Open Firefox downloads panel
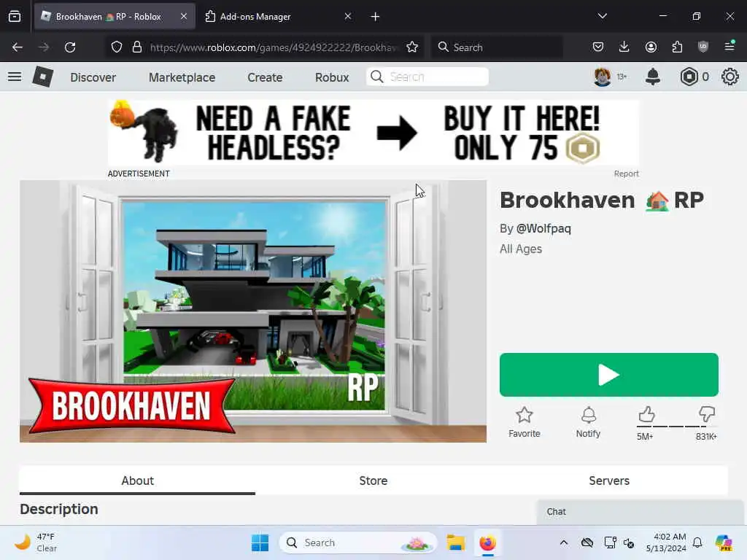 pyautogui.click(x=624, y=47)
